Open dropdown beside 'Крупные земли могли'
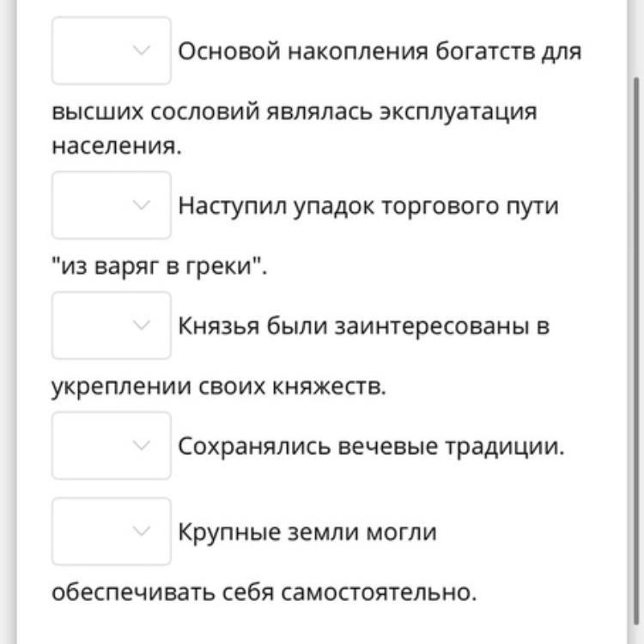The height and width of the screenshot is (644, 644). (x=111, y=532)
